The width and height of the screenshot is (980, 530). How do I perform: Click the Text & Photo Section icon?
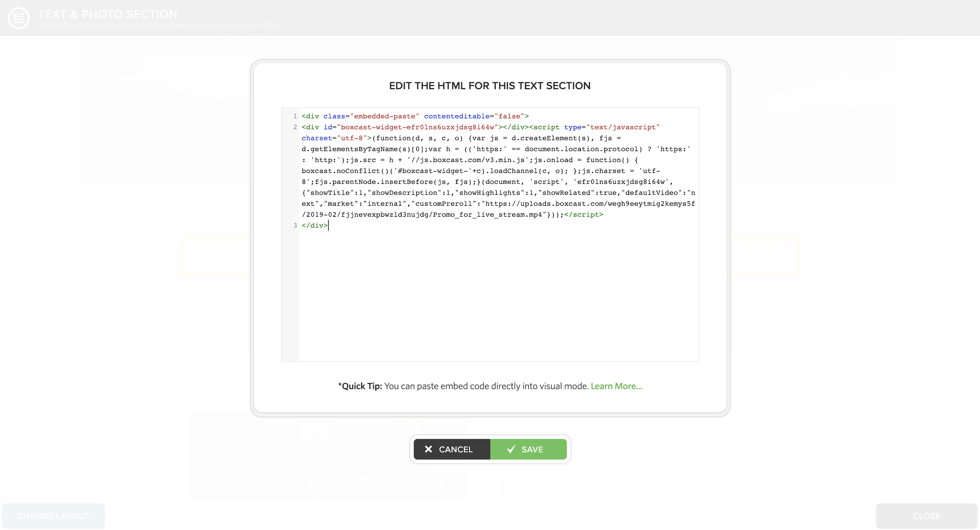tap(19, 18)
